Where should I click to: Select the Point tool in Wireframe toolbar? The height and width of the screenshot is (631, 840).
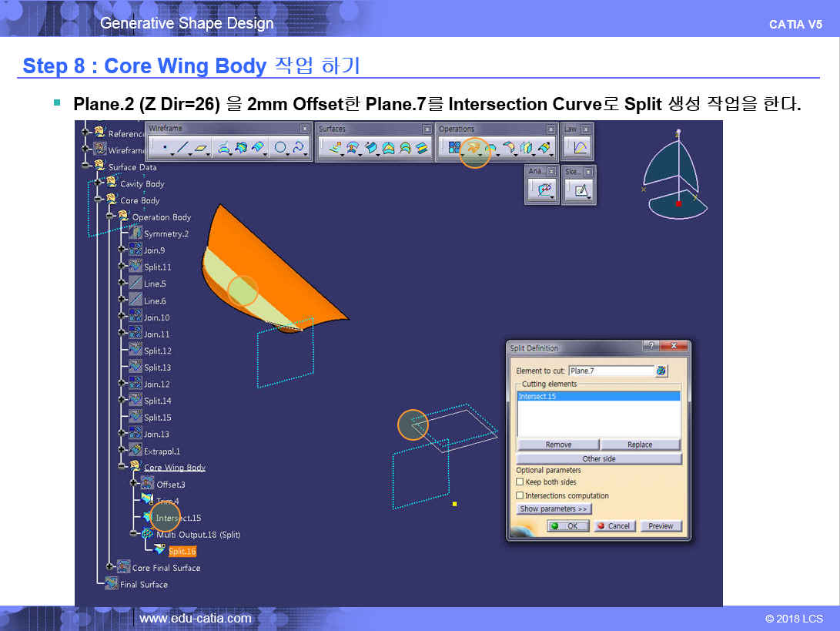(x=164, y=149)
